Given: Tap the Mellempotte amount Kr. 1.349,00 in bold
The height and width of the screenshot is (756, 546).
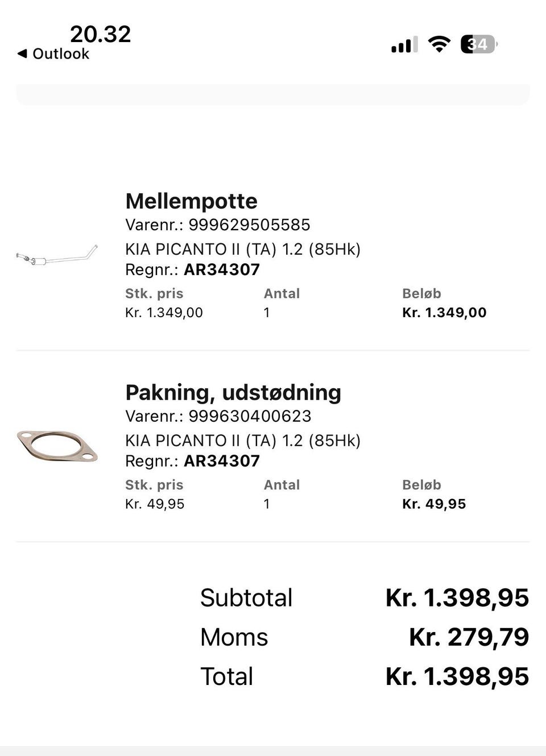Looking at the screenshot, I should 444,313.
